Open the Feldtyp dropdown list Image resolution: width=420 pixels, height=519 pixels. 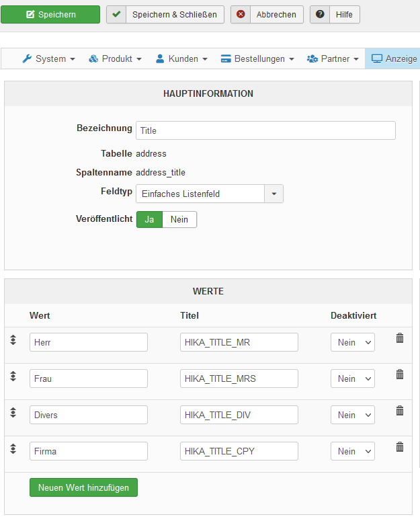click(x=210, y=194)
